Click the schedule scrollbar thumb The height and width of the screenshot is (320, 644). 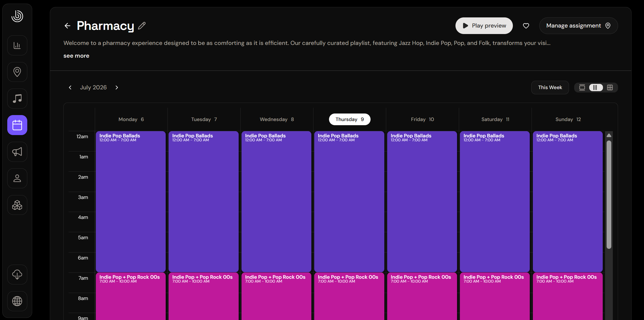(609, 195)
